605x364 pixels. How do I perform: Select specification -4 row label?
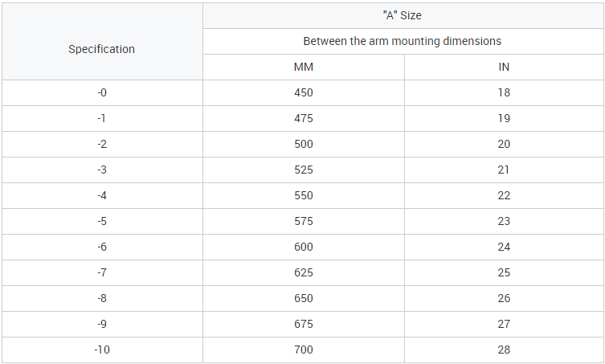[102, 195]
